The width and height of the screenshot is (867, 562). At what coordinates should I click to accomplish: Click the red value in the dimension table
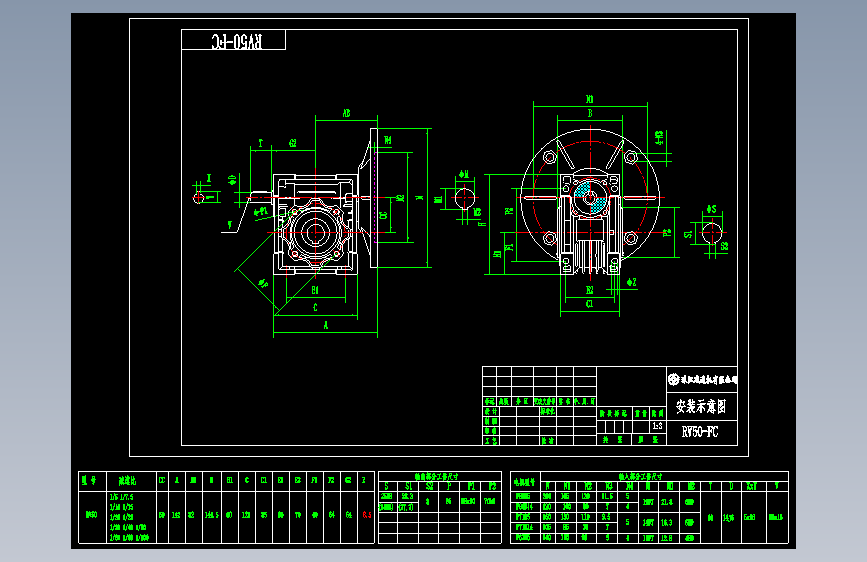point(367,515)
